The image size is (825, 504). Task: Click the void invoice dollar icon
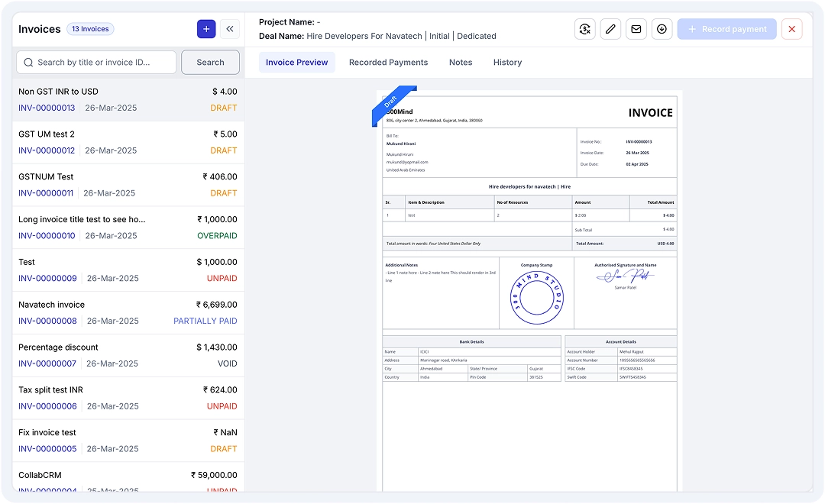tap(585, 29)
